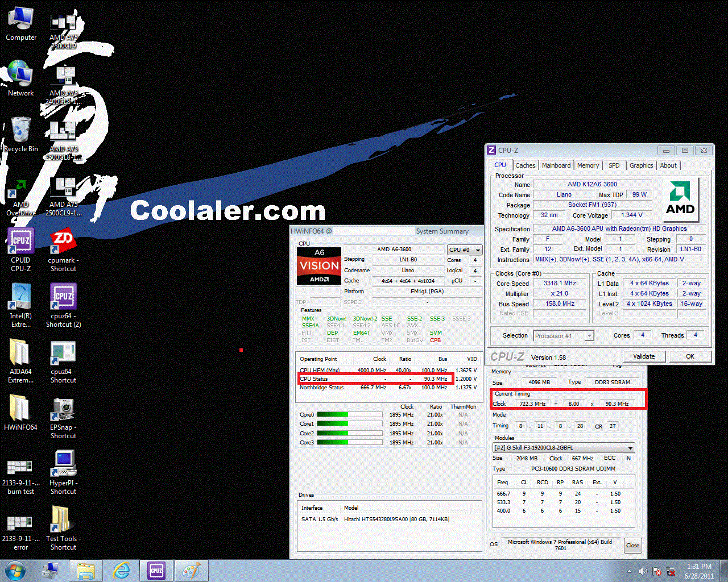Click the CPU HFM (Max) row
Screen dimensions: 728x582
coord(388,371)
